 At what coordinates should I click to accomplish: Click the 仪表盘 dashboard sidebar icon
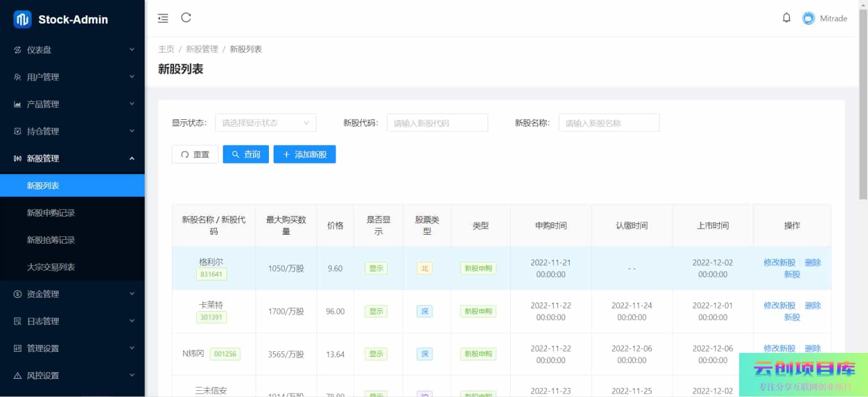[18, 50]
